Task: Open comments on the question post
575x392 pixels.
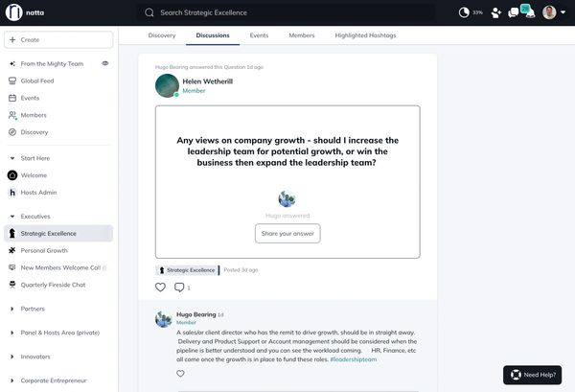Action: point(179,287)
